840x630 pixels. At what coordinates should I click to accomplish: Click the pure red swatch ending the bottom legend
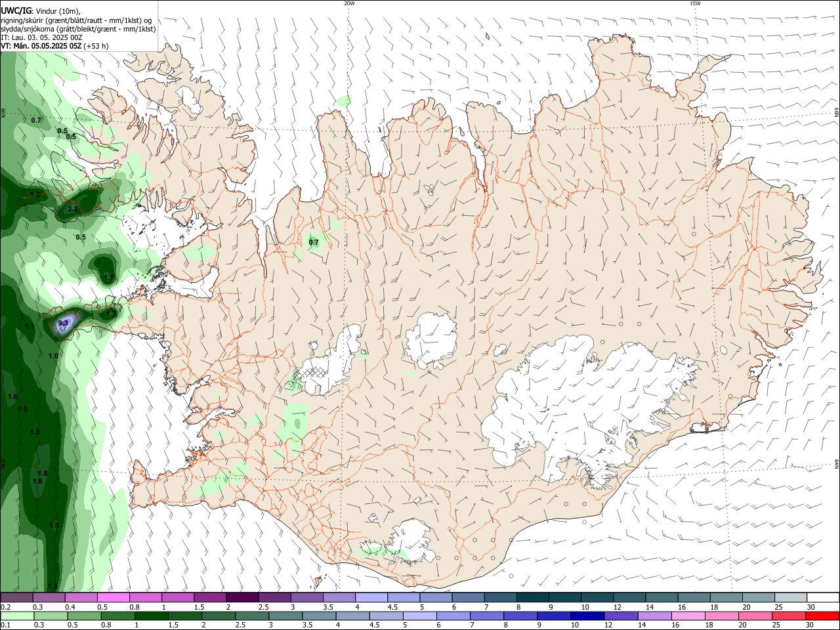click(822, 616)
